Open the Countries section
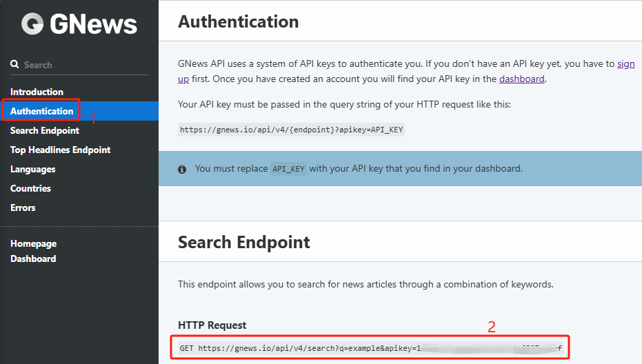The image size is (642, 364). (x=31, y=188)
